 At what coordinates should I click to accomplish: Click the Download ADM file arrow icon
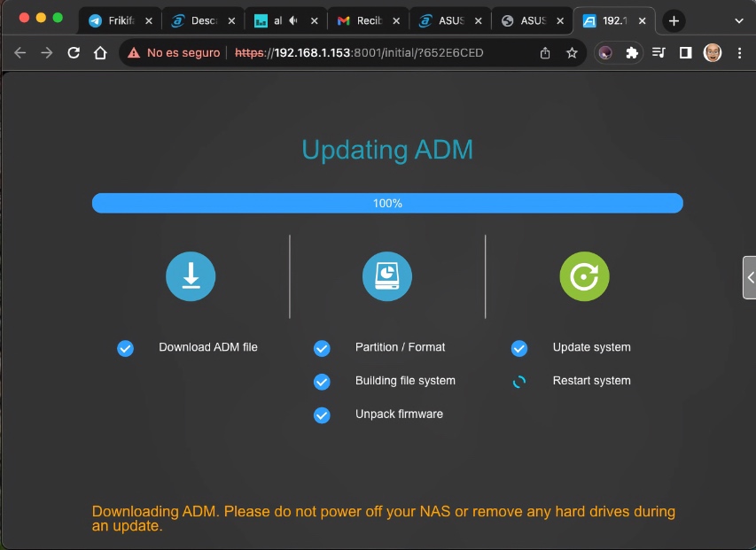(x=191, y=276)
